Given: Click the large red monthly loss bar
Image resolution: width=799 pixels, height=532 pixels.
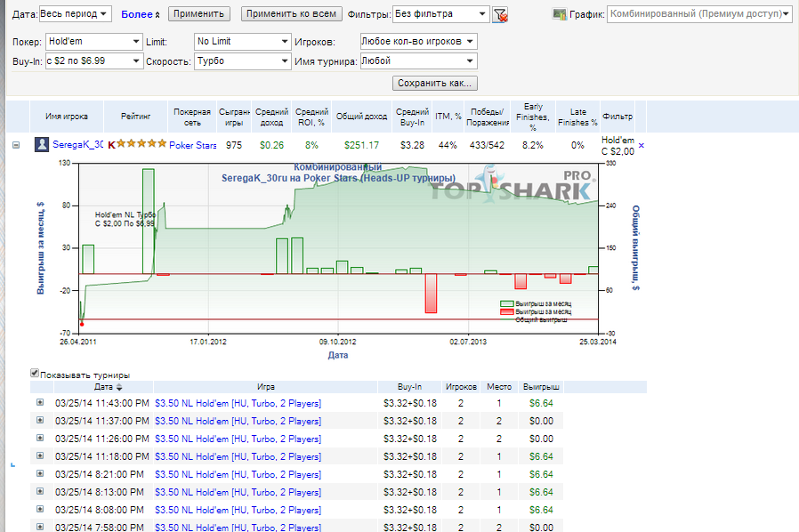Looking at the screenshot, I should click(x=431, y=293).
